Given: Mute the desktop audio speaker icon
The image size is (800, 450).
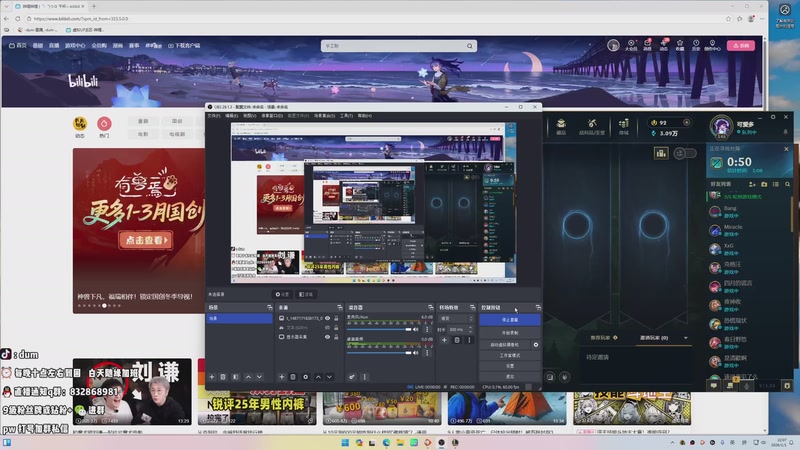Looking at the screenshot, I should point(416,353).
